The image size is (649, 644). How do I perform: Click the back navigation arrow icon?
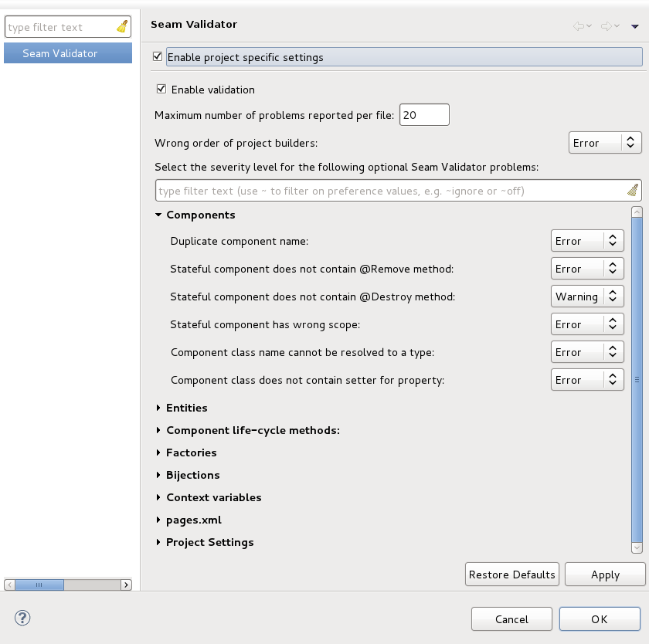[579, 26]
